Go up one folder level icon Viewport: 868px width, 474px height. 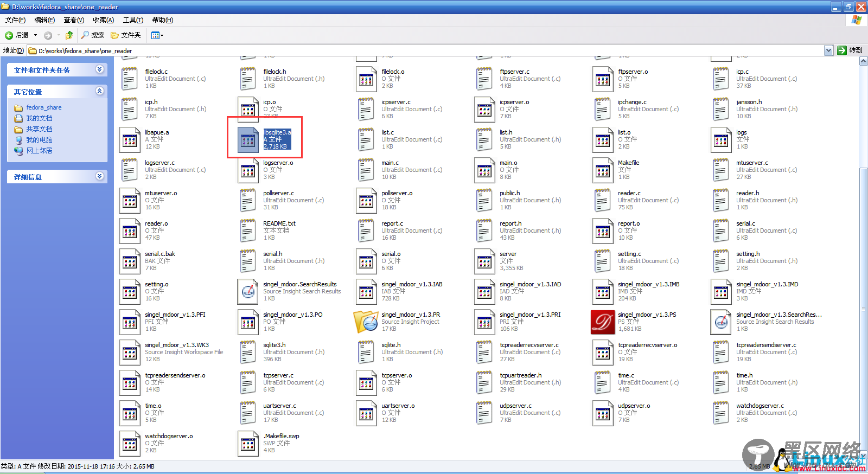(x=69, y=35)
